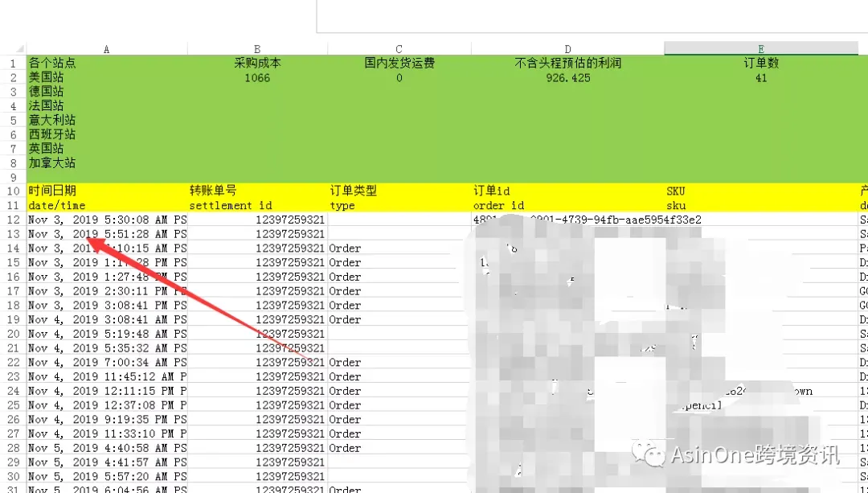The image size is (868, 493).
Task: Click the formula bar input area
Action: [x=592, y=16]
